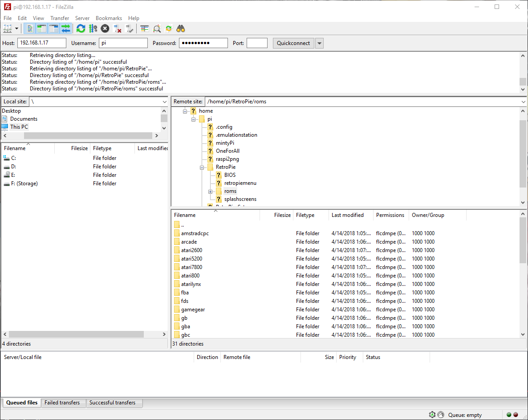The height and width of the screenshot is (420, 528).
Task: Cancel the current operation
Action: coord(105,29)
